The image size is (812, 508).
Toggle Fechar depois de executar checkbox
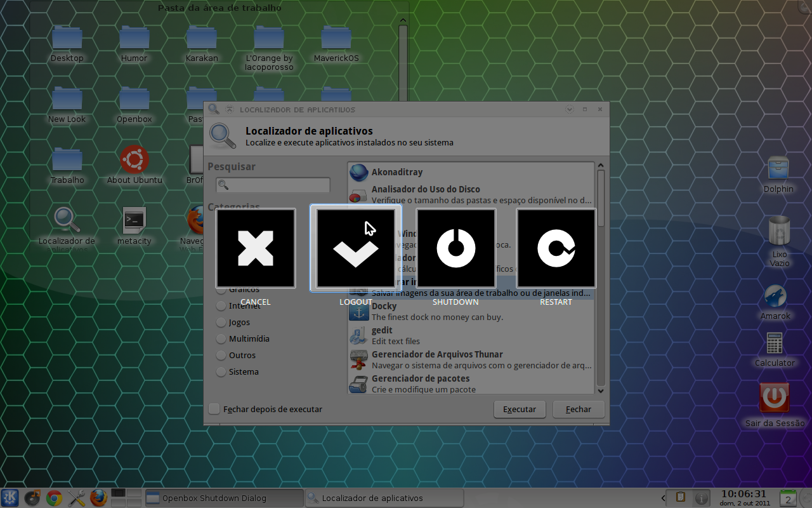tap(214, 409)
